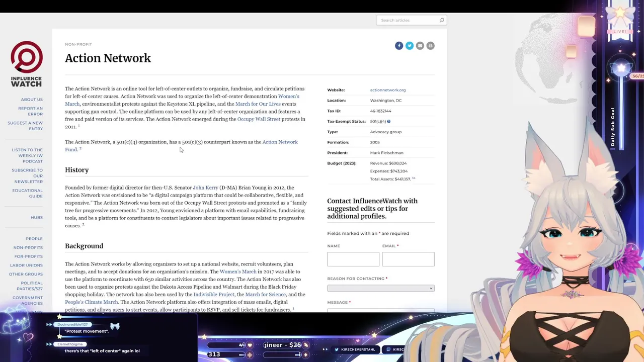Open Report an Error page
The image size is (644, 362).
pos(30,111)
